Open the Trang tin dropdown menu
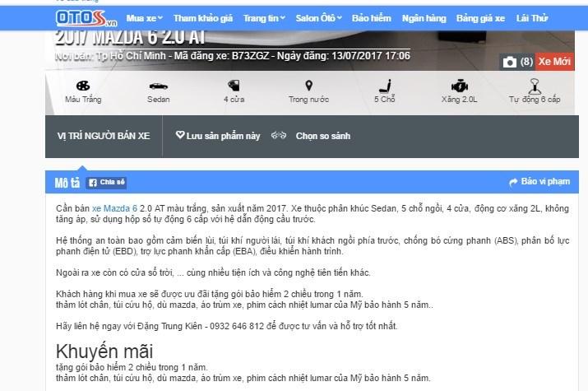The image size is (588, 391). (267, 17)
